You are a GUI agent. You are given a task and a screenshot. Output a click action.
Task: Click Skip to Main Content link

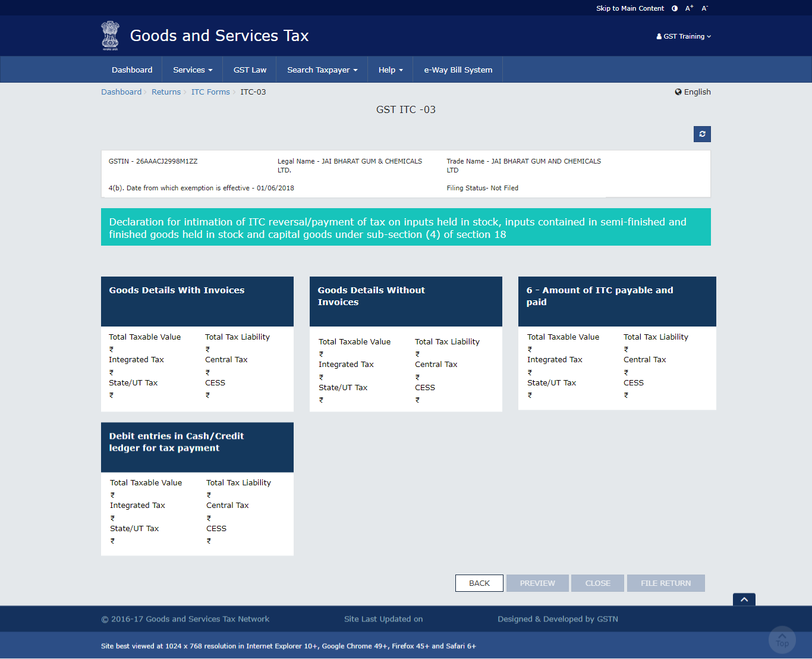(630, 8)
